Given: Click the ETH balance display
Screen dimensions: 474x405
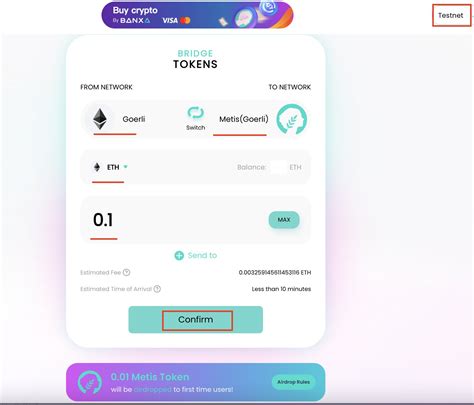Looking at the screenshot, I should 269,167.
